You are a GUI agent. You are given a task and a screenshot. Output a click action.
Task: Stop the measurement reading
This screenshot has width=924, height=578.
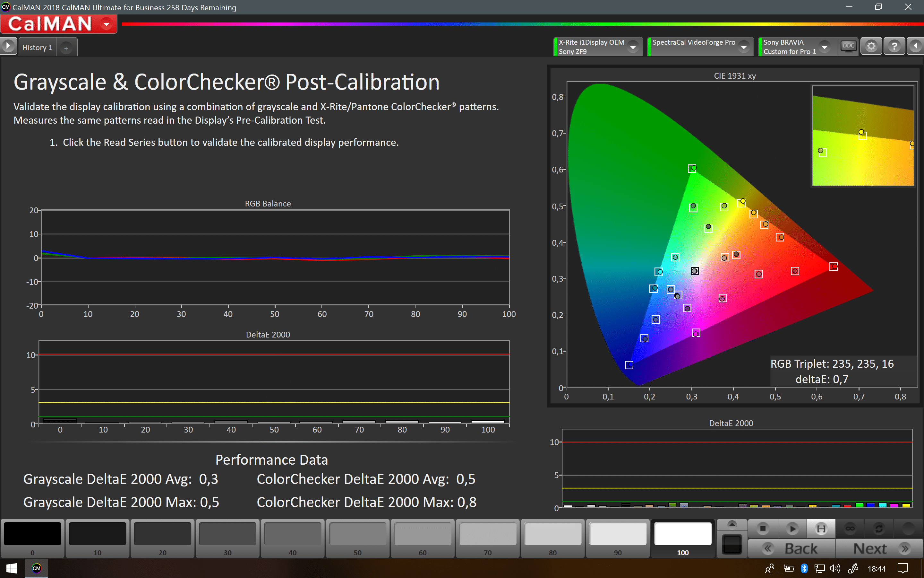click(x=763, y=529)
